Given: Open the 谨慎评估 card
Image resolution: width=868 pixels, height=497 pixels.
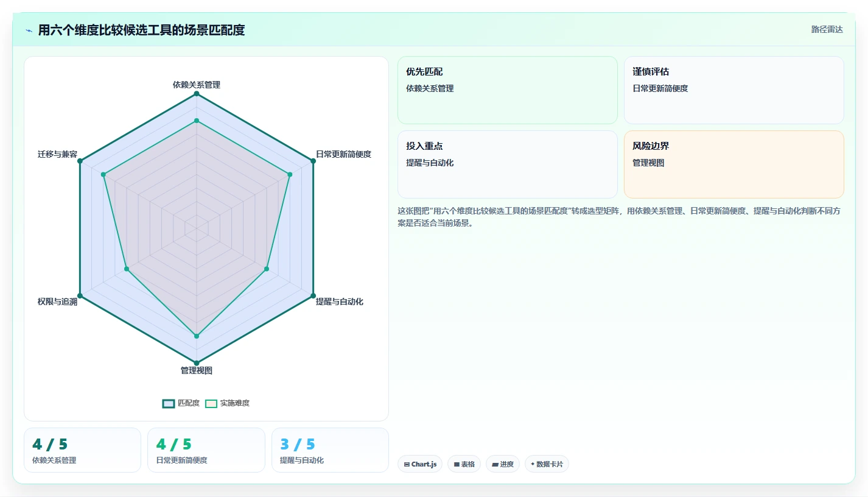Looking at the screenshot, I should point(734,90).
